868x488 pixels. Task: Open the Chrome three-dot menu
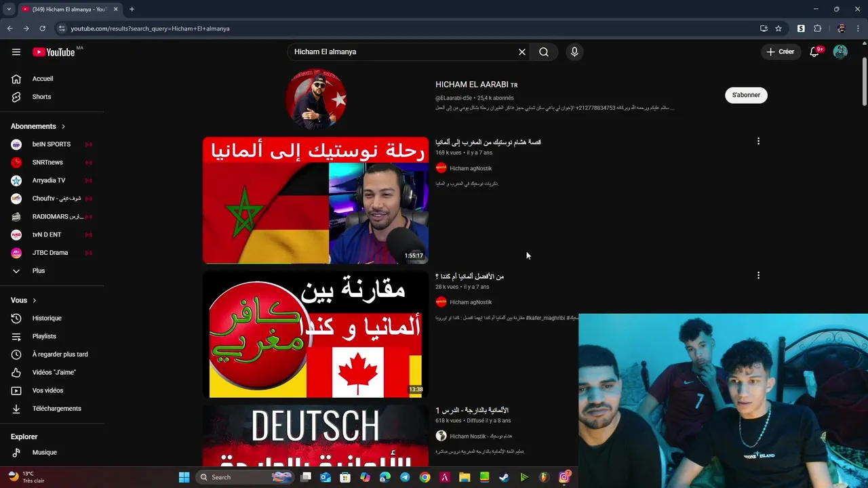(x=859, y=28)
